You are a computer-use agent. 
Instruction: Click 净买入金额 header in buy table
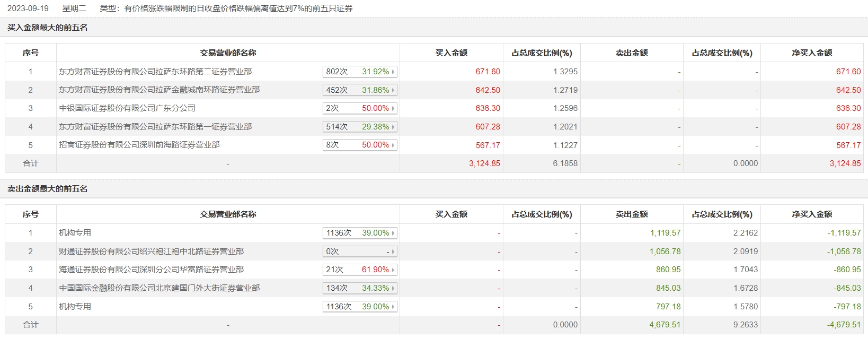pyautogui.click(x=812, y=53)
